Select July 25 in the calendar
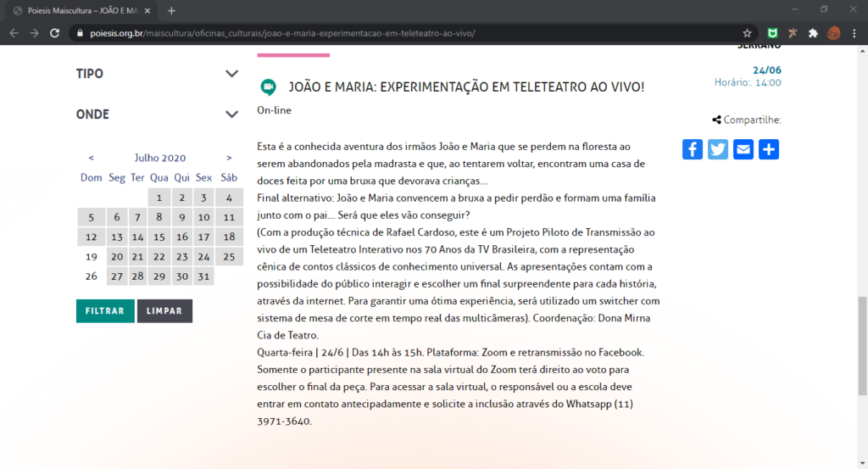The height and width of the screenshot is (469, 868). [x=229, y=257]
